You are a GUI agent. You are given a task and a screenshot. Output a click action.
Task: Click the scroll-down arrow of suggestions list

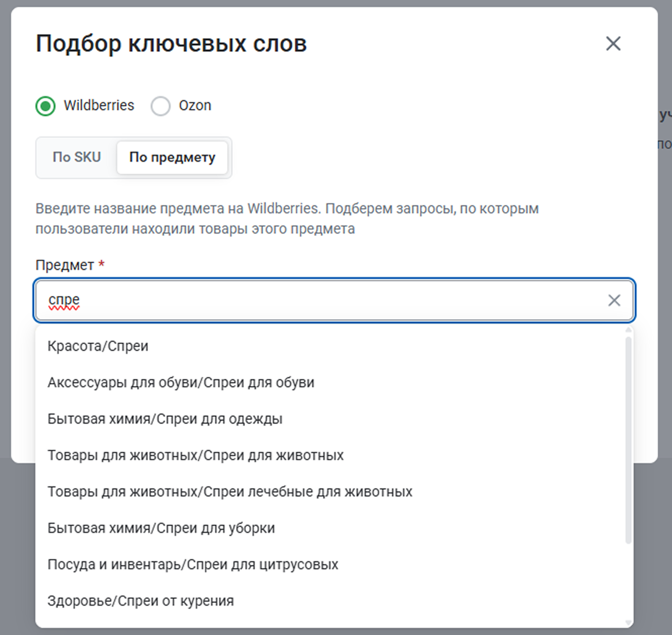[x=629, y=622]
